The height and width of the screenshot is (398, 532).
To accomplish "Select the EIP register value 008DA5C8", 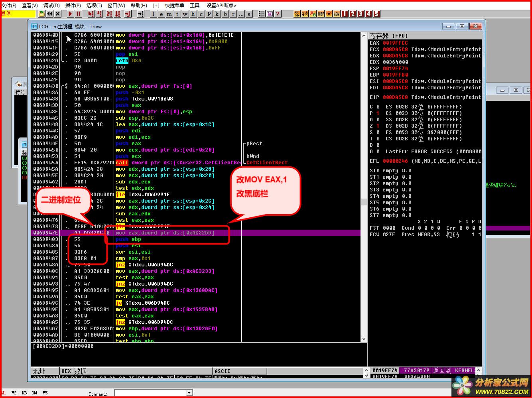I will [395, 97].
